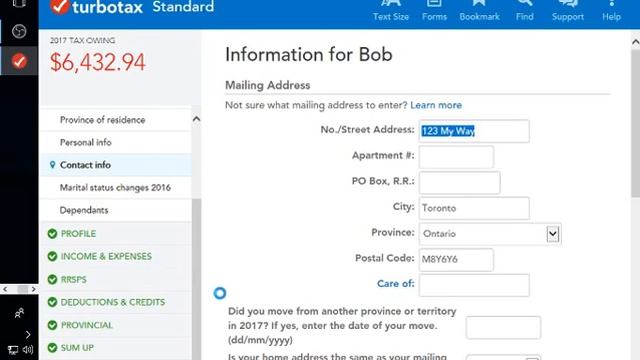
Task: Click the TurboTax checkmark icon in left sidebar
Action: (19, 61)
